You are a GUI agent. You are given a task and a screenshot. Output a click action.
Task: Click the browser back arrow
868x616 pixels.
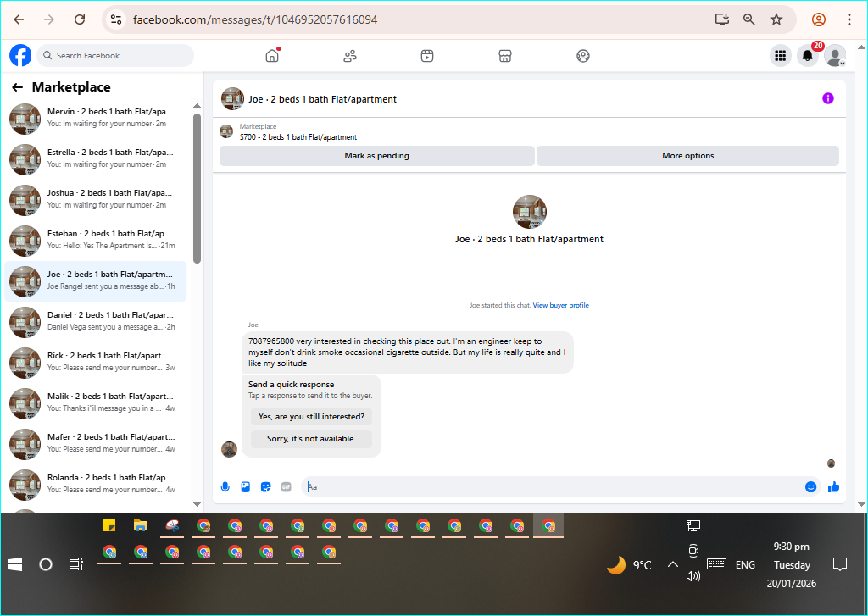[x=19, y=19]
